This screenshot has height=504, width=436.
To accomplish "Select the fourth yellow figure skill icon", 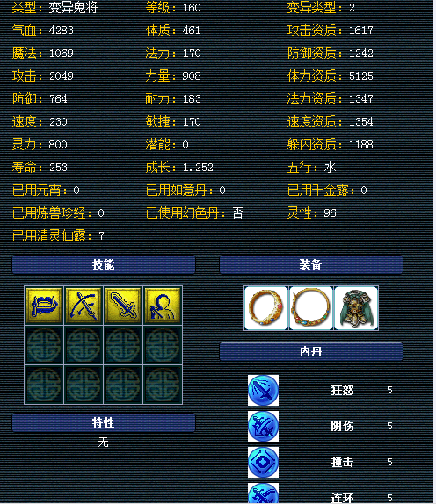I will point(163,306).
